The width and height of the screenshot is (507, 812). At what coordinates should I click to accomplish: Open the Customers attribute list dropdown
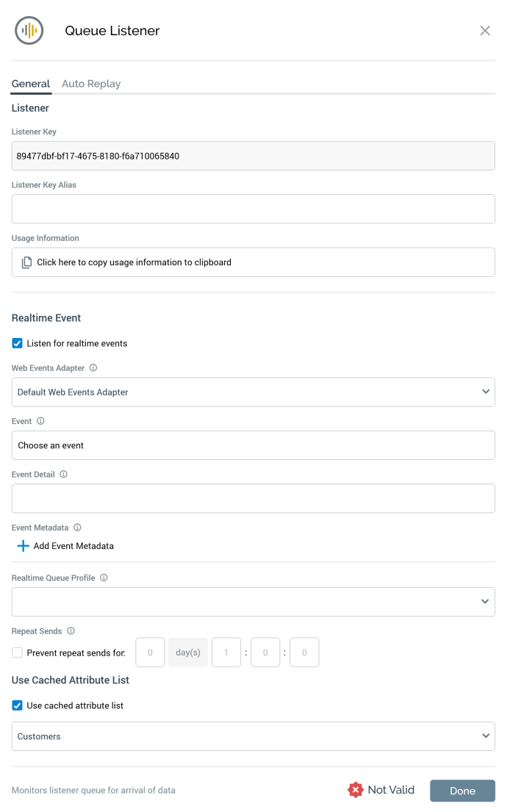click(253, 736)
